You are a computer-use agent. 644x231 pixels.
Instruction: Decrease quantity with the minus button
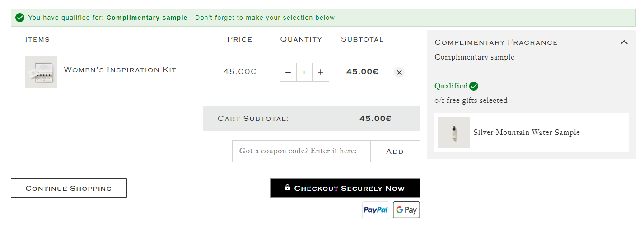[288, 72]
